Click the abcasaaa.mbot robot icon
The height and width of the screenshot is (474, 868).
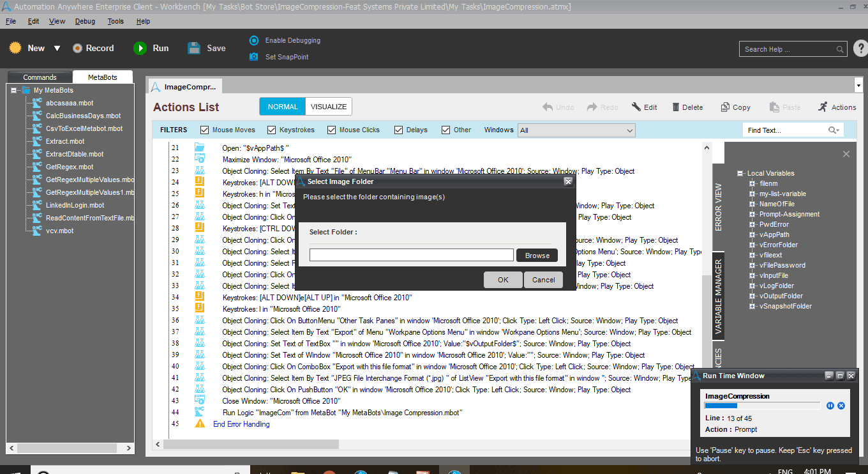click(x=38, y=103)
